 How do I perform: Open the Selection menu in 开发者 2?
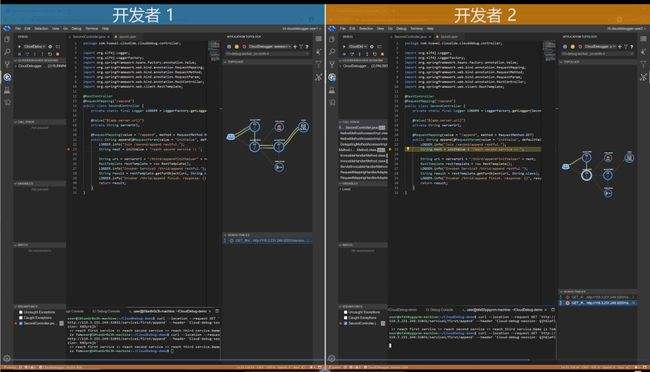click(366, 29)
